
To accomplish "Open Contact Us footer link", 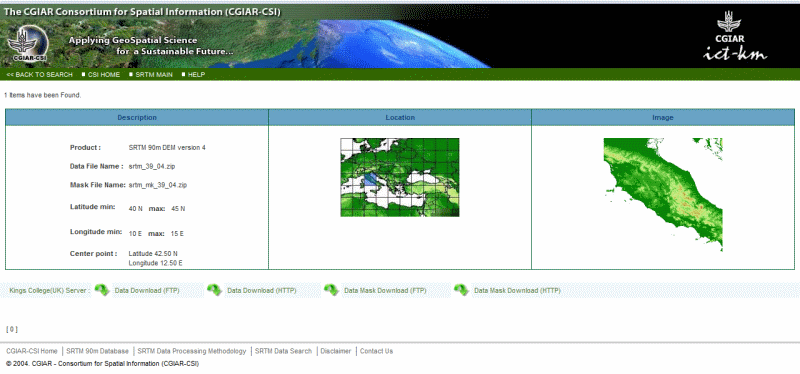I will tap(377, 351).
